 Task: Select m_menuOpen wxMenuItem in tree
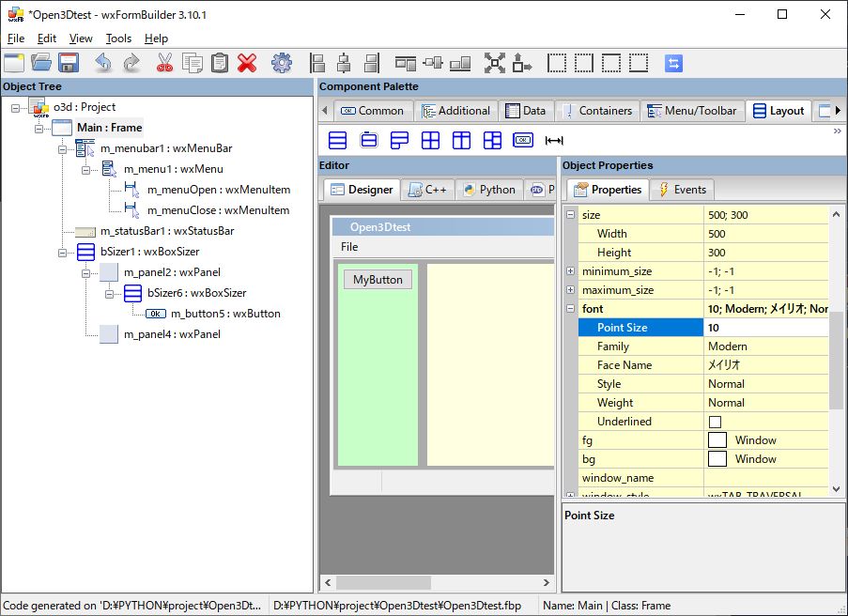[x=219, y=190]
